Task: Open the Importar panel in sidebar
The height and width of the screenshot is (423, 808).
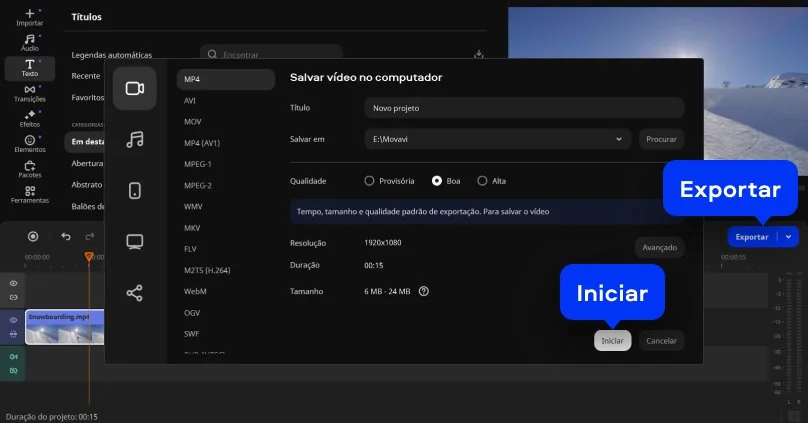Action: (x=30, y=16)
